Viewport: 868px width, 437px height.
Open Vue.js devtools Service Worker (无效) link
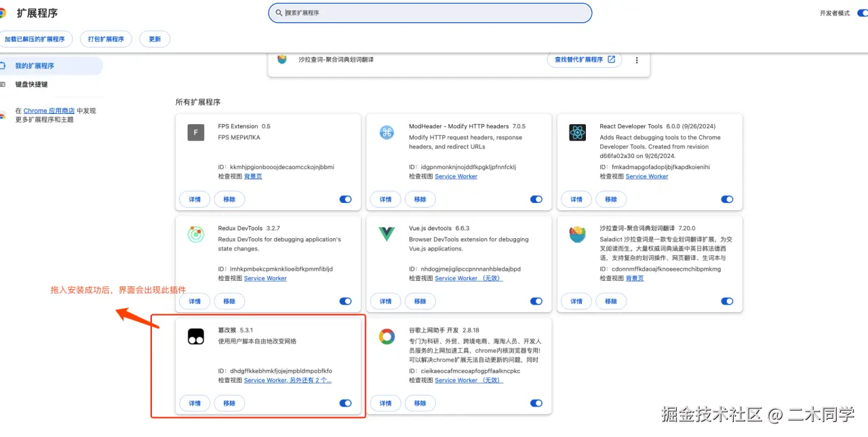(468, 278)
